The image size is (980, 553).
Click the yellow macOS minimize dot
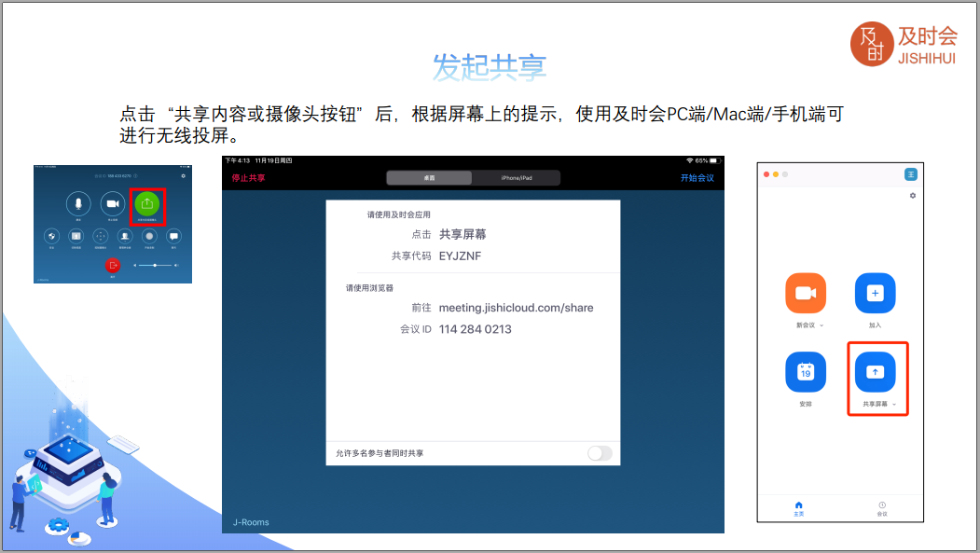pos(776,174)
